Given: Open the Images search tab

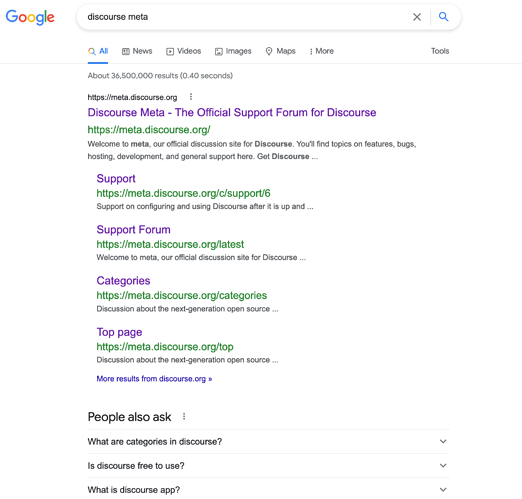Looking at the screenshot, I should [233, 51].
